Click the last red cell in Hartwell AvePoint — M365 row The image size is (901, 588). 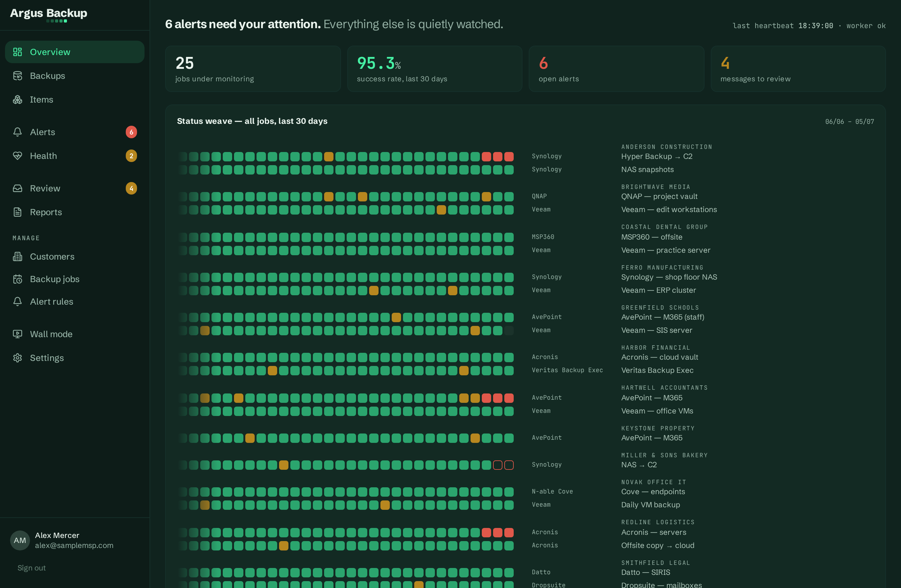(x=509, y=398)
